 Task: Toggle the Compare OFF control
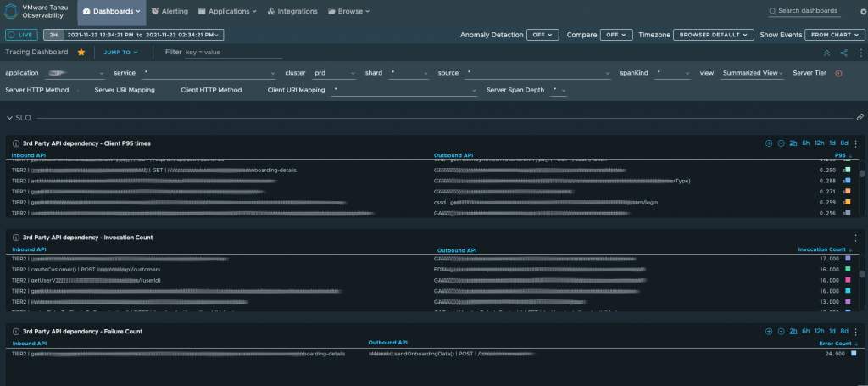tap(615, 35)
